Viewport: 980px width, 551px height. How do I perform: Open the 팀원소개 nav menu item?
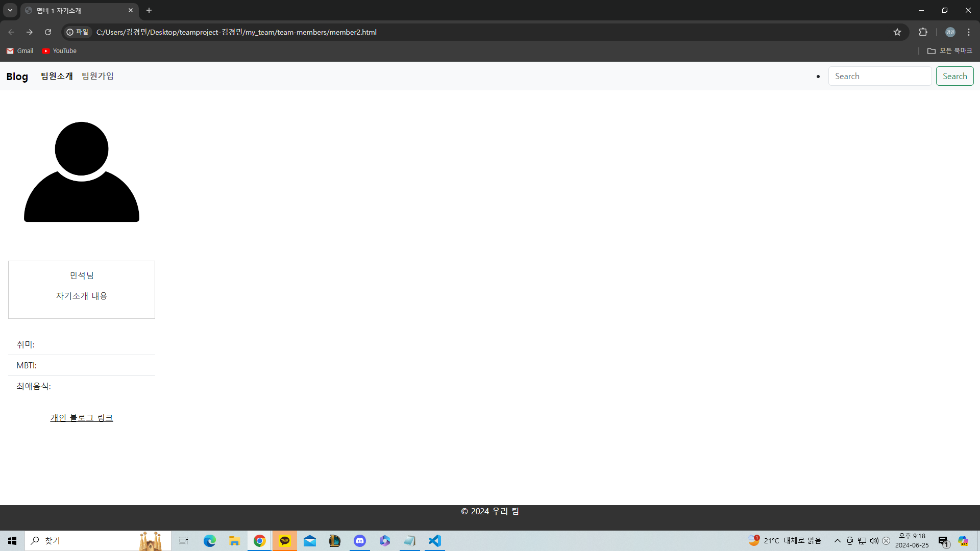tap(57, 76)
